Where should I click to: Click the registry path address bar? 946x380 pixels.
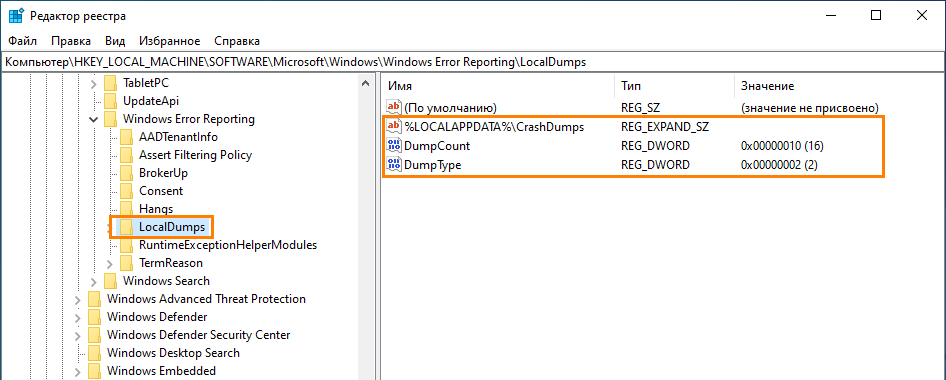pos(473,62)
